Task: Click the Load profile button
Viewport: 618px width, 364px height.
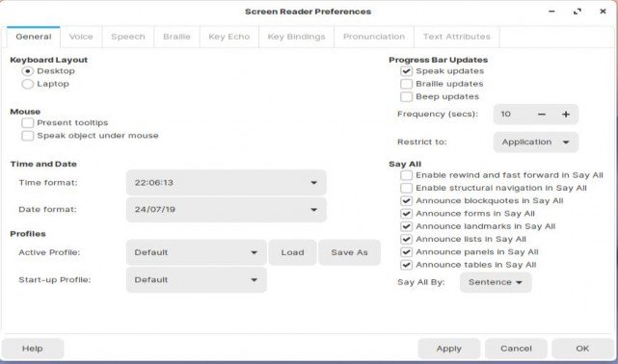Action: click(292, 252)
